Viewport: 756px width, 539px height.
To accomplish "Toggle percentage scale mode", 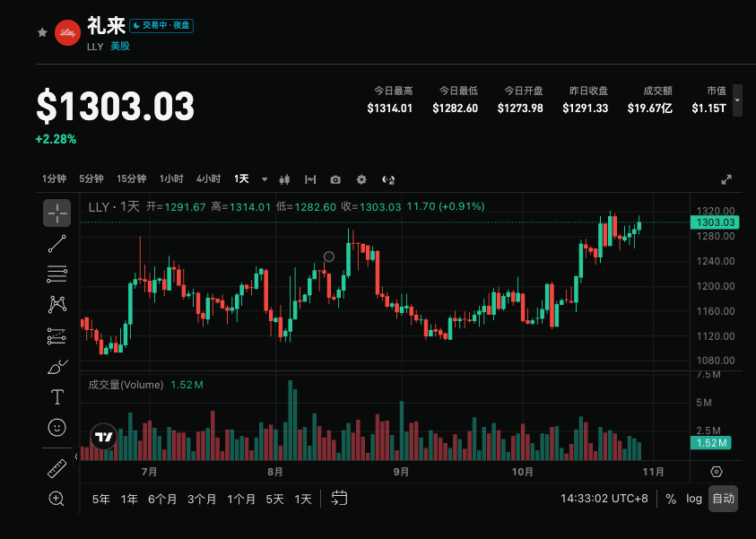I will point(671,499).
